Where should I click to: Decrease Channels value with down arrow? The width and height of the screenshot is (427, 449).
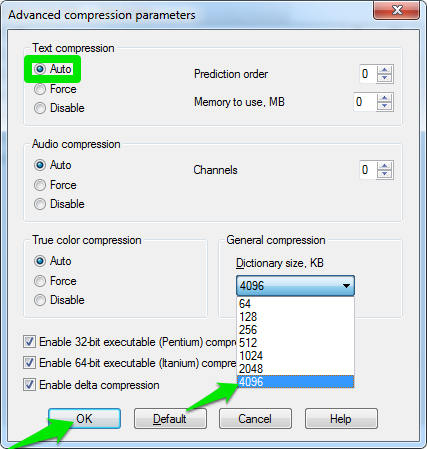click(x=385, y=174)
